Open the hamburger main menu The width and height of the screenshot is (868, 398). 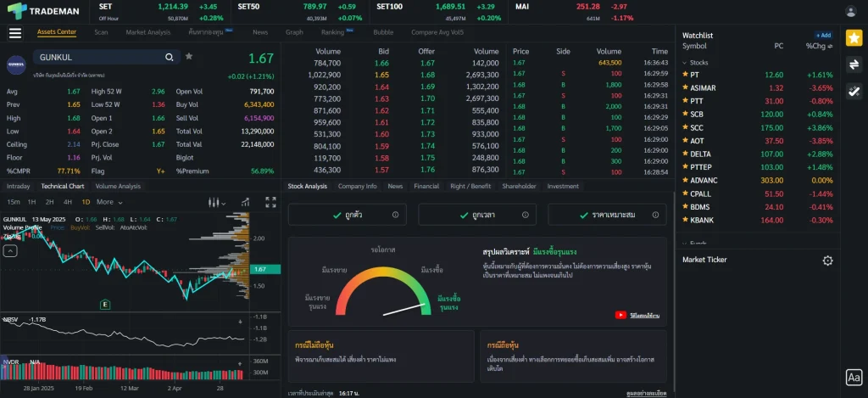point(14,33)
